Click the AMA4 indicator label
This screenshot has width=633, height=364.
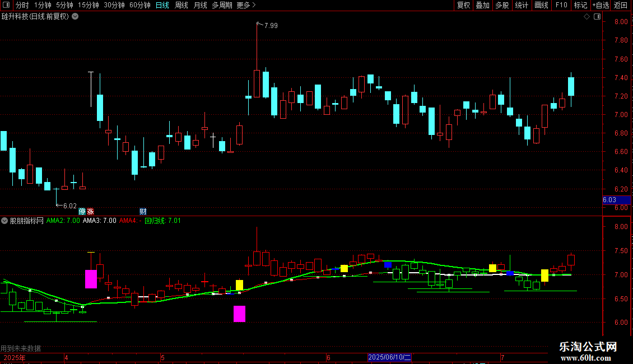[x=130, y=221]
